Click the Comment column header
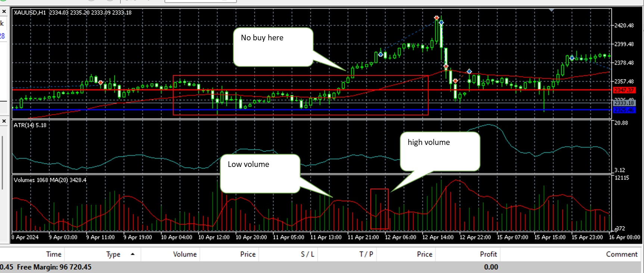 click(622, 254)
